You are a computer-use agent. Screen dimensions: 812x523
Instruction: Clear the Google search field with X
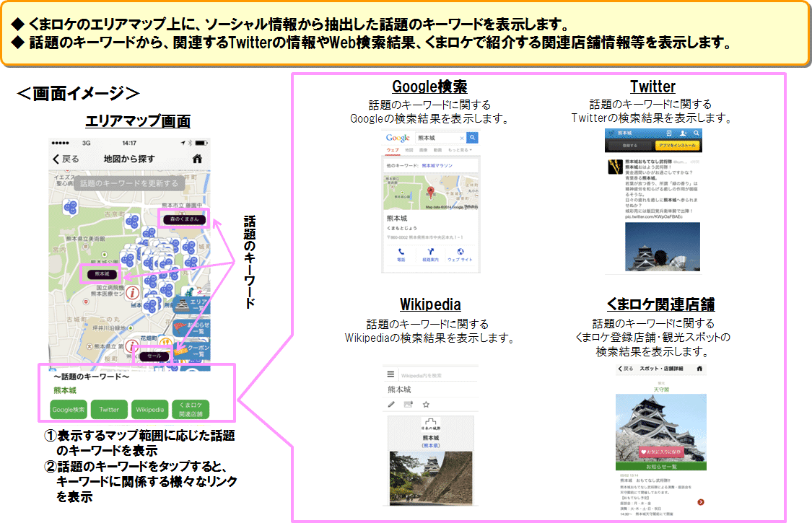pos(461,139)
